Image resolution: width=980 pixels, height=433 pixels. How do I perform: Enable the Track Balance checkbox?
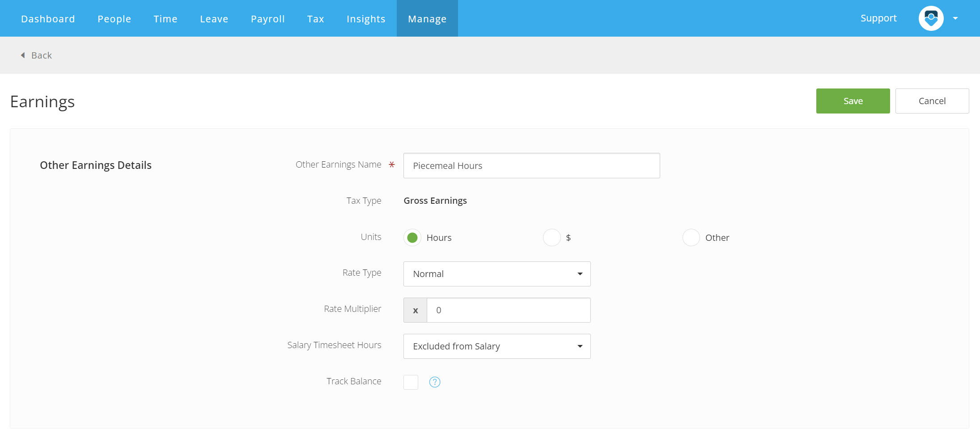click(x=411, y=382)
